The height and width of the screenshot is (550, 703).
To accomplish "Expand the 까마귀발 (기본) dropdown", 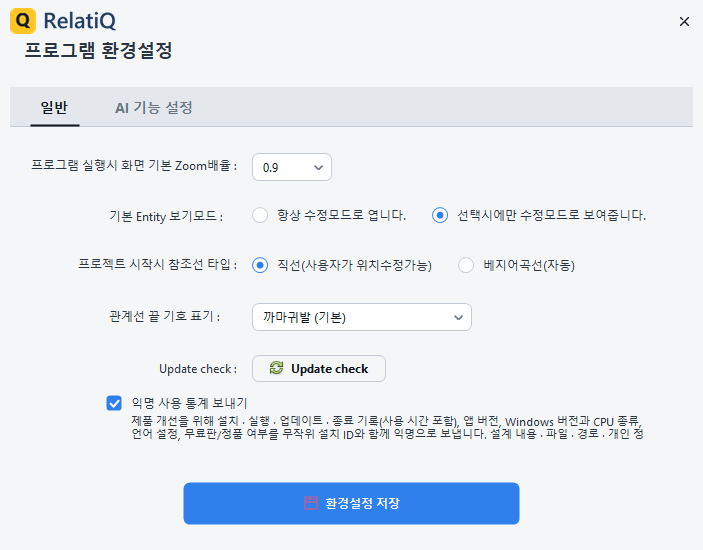I will click(362, 317).
